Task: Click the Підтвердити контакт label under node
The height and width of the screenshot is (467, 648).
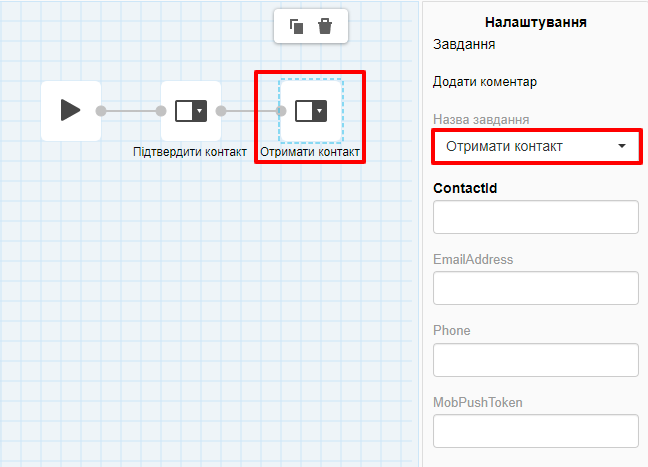Action: 190,153
